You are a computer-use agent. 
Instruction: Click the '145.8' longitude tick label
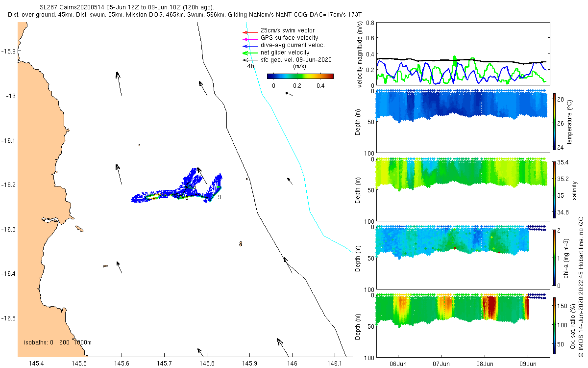tap(207, 363)
